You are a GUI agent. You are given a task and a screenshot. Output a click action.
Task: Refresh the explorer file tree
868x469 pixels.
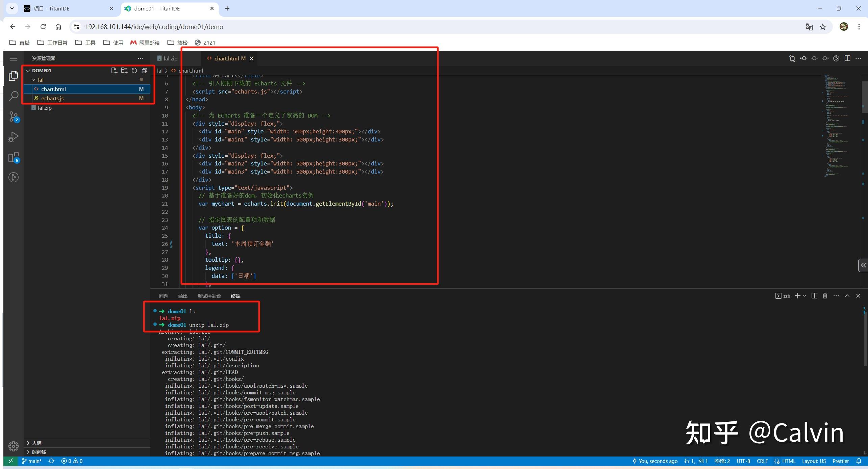pos(134,71)
